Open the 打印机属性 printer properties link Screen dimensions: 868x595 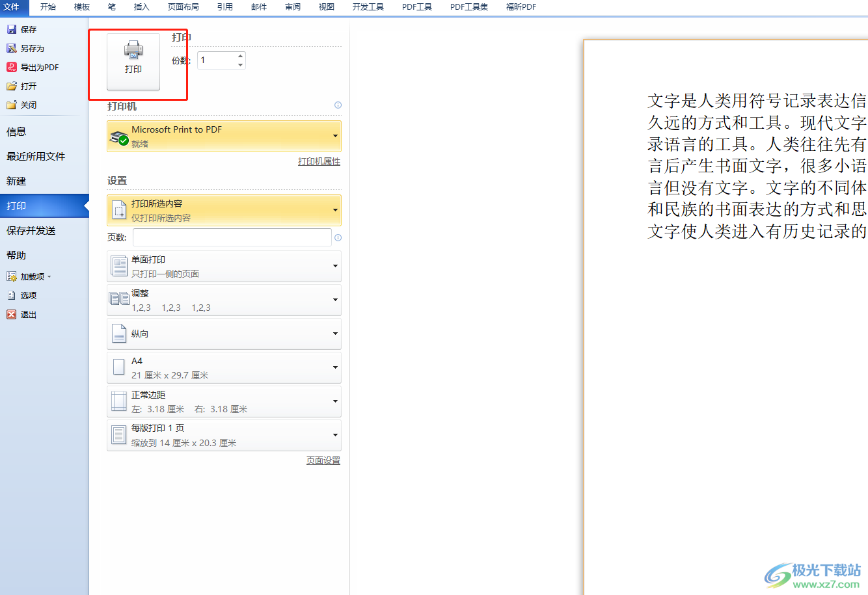(x=319, y=161)
